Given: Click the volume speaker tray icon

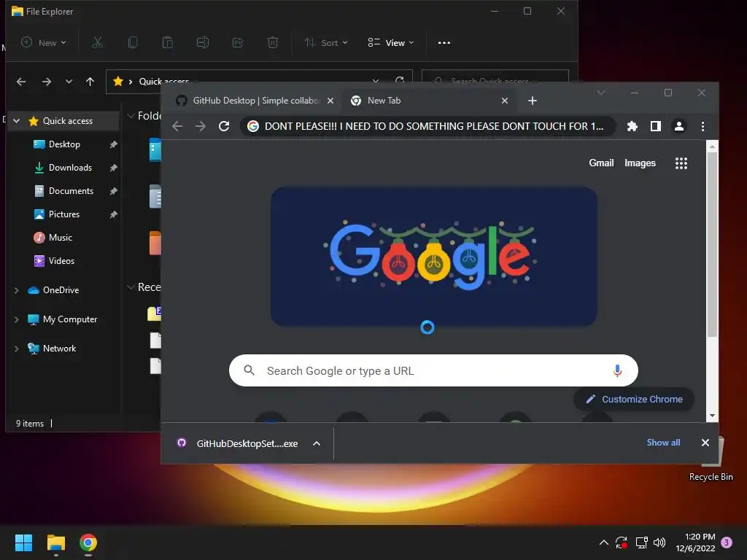Looking at the screenshot, I should (x=659, y=542).
